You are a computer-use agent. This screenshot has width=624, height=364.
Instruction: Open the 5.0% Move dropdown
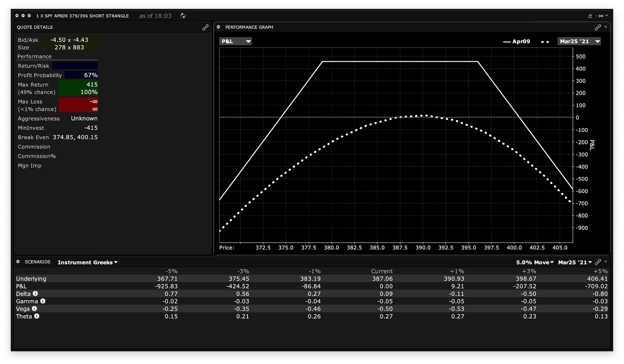pos(535,262)
